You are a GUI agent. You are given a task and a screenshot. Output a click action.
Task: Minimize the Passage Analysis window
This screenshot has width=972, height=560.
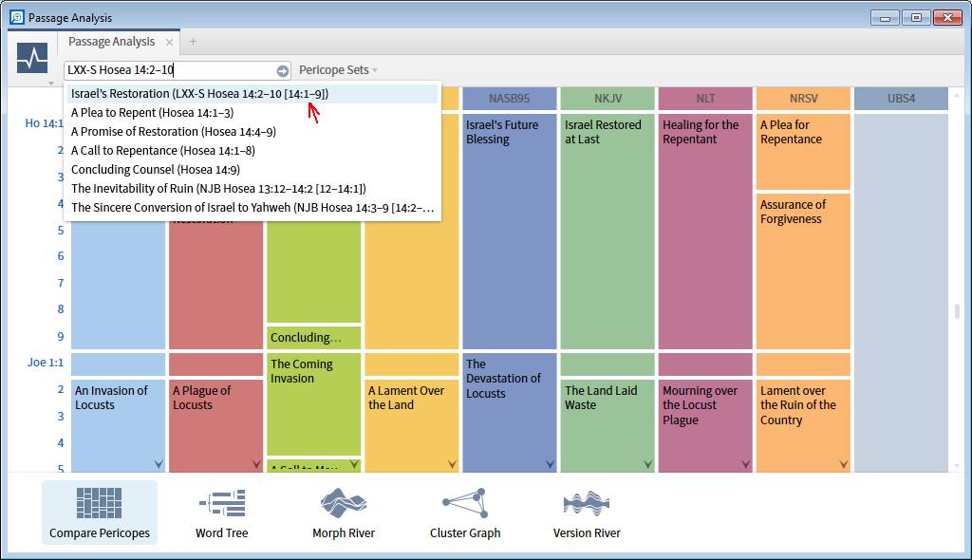886,17
